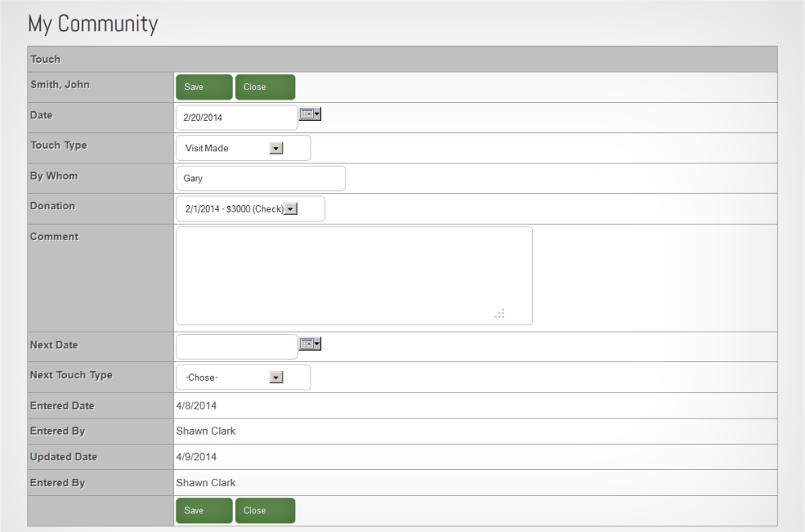Click the My Community page heading
The height and width of the screenshot is (532, 805).
93,24
